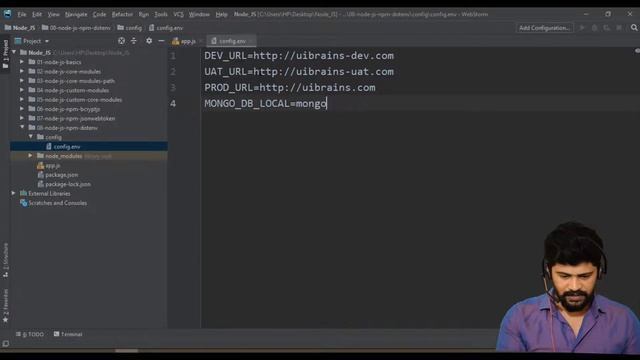
Task: Click the Run play icon in toolbar
Action: 582,28
